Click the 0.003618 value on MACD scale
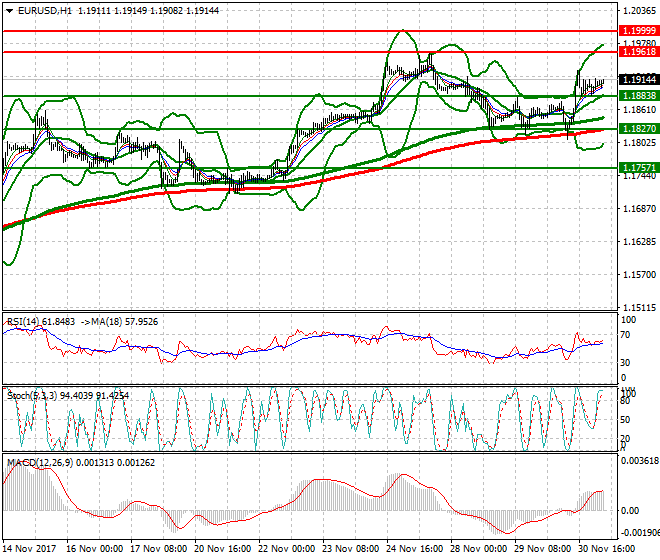 pos(638,461)
